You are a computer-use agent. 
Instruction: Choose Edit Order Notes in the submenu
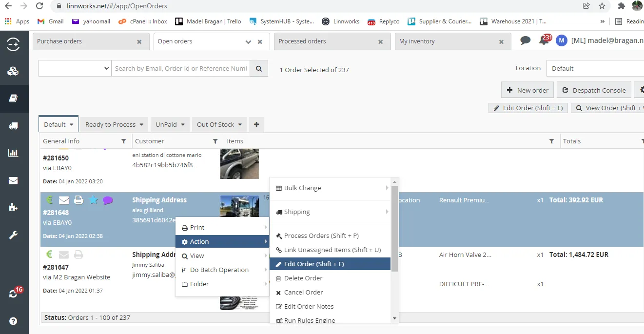tap(330, 307)
